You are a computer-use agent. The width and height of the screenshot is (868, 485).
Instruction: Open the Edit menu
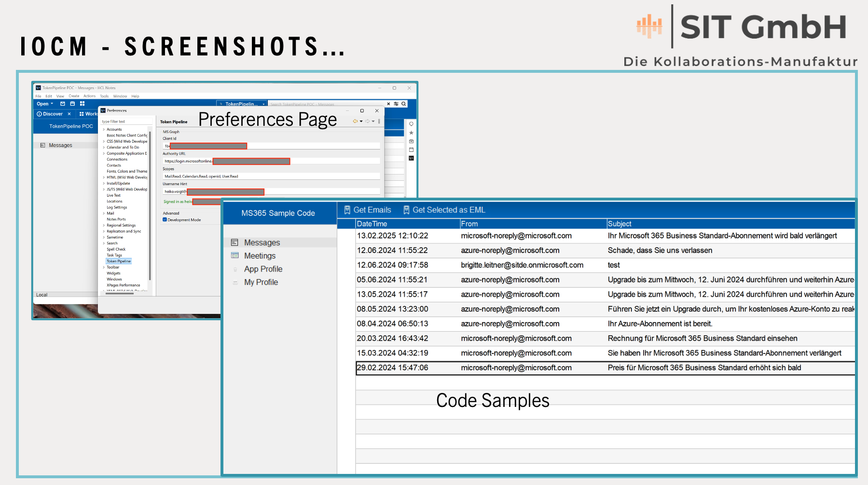click(x=49, y=96)
